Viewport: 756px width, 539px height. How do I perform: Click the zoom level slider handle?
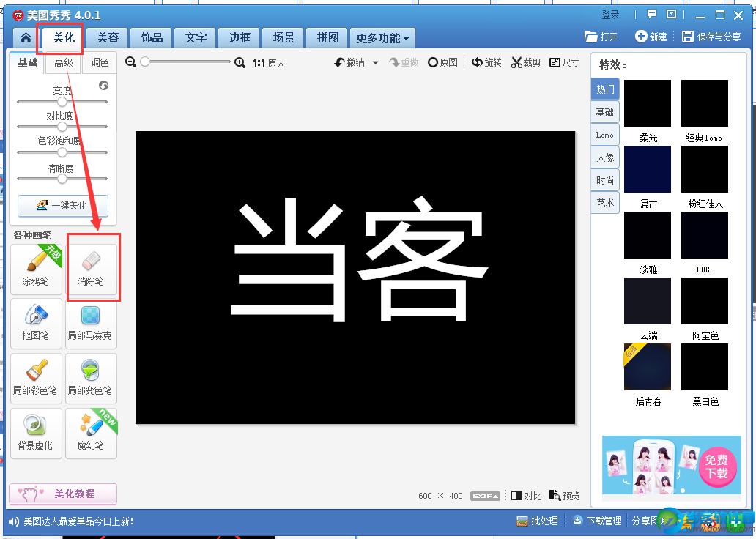145,62
